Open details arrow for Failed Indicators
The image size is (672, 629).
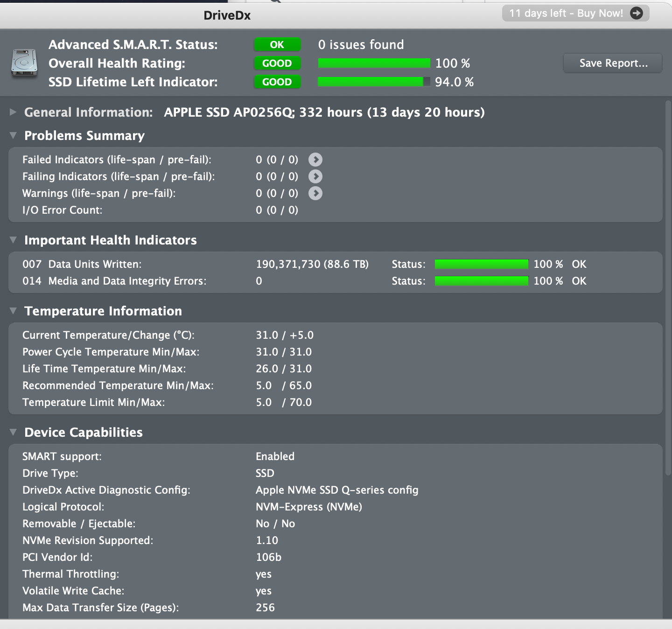point(315,160)
